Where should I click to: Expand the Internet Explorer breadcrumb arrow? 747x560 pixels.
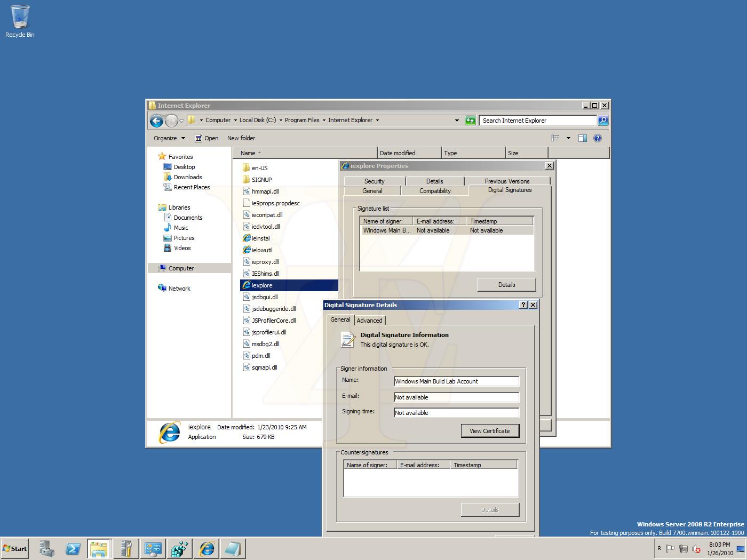tap(377, 121)
